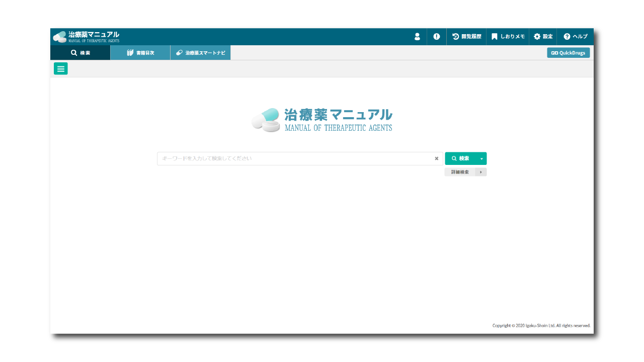This screenshot has height=362, width=644.
Task: Click the green 検索 search button
Action: point(460,158)
